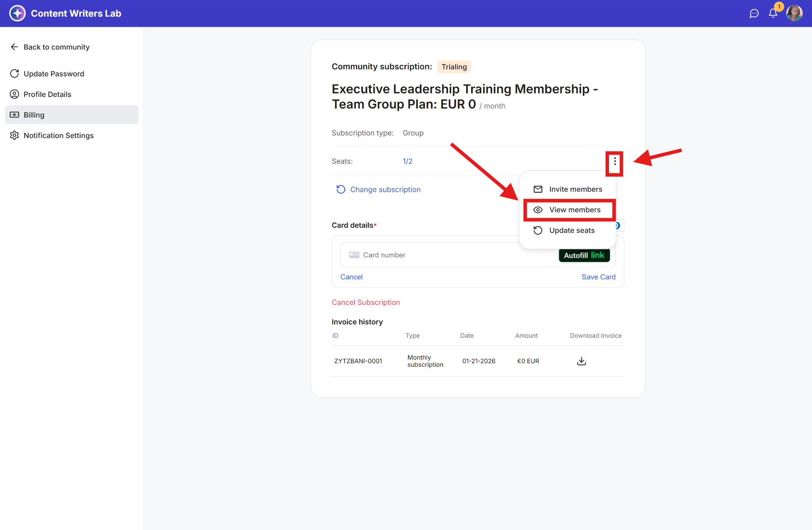Click Change subscription link
The image size is (812, 530).
point(385,190)
